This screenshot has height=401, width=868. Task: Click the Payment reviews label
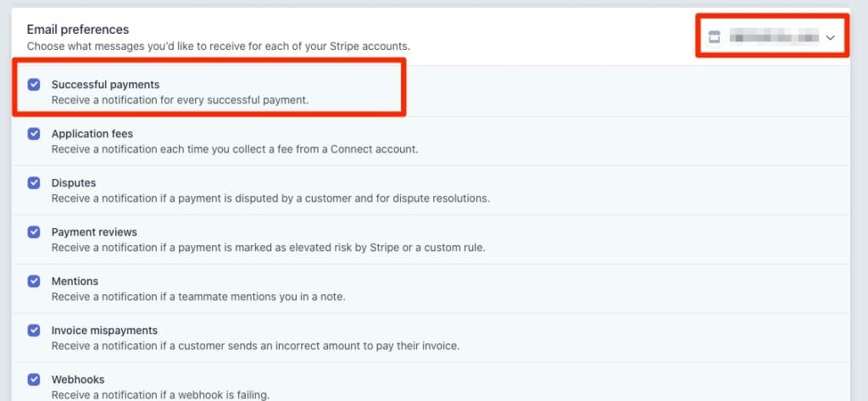point(94,232)
